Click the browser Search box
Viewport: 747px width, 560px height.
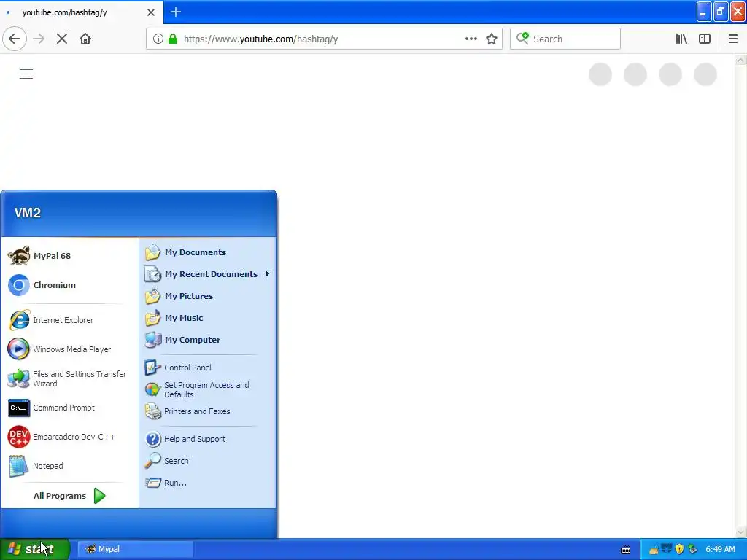[565, 39]
